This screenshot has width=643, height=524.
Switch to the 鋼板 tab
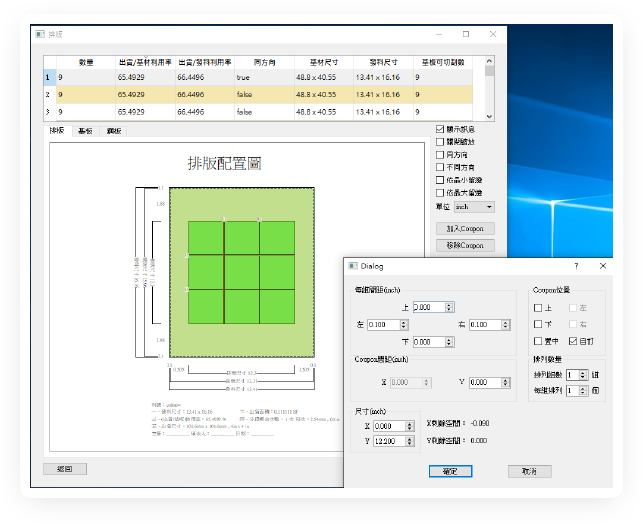click(114, 131)
